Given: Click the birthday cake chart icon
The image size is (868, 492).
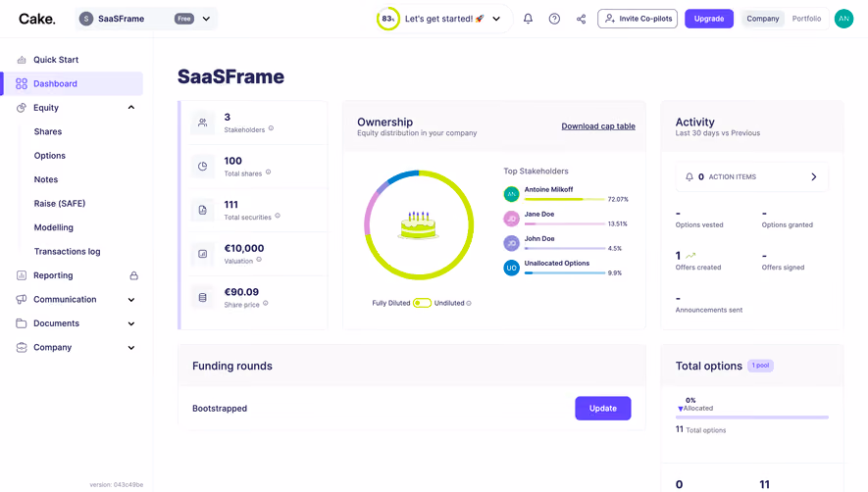Looking at the screenshot, I should [x=419, y=224].
